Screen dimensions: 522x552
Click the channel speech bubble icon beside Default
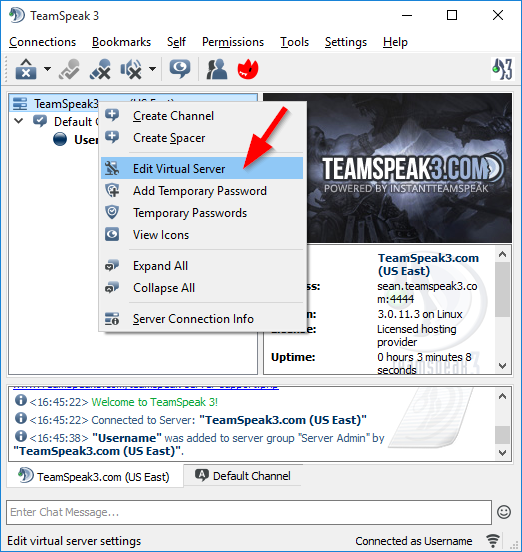[40, 121]
